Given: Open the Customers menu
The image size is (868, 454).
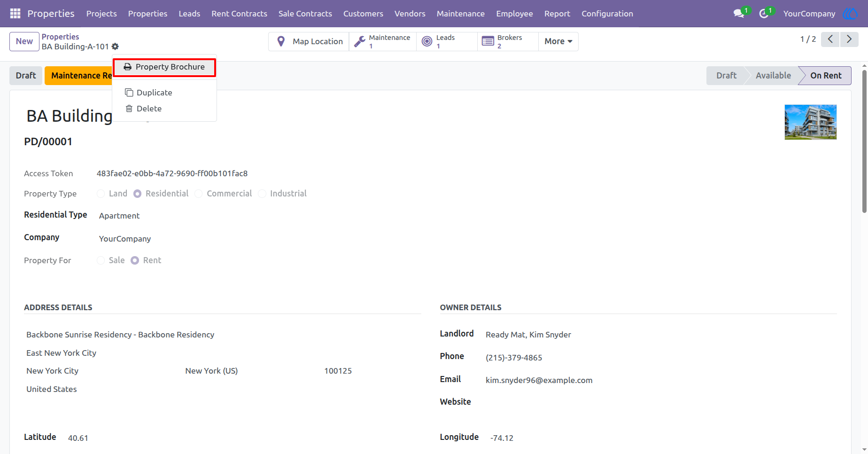Looking at the screenshot, I should coord(363,14).
